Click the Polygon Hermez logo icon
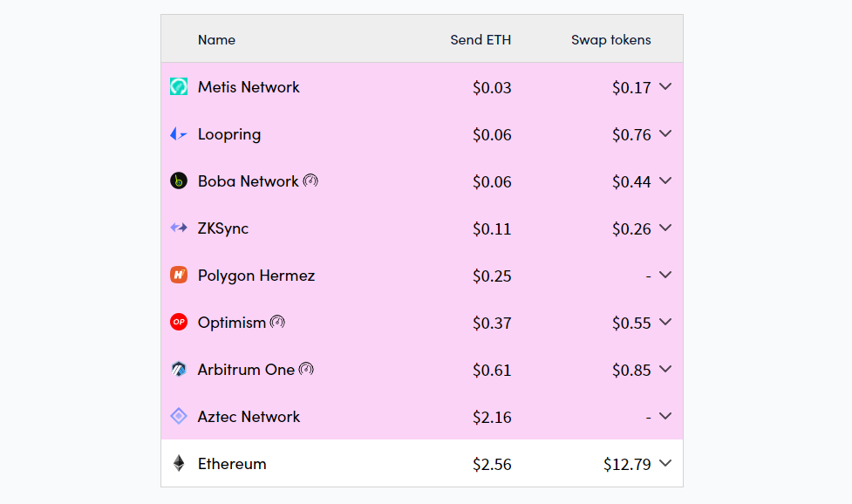The width and height of the screenshot is (852, 504). click(x=179, y=276)
